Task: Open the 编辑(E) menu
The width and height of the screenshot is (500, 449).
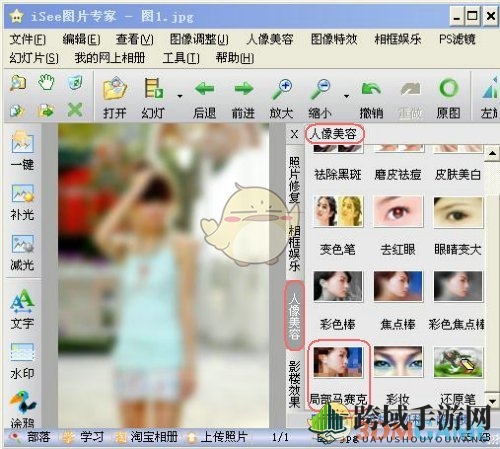Action: [81, 39]
